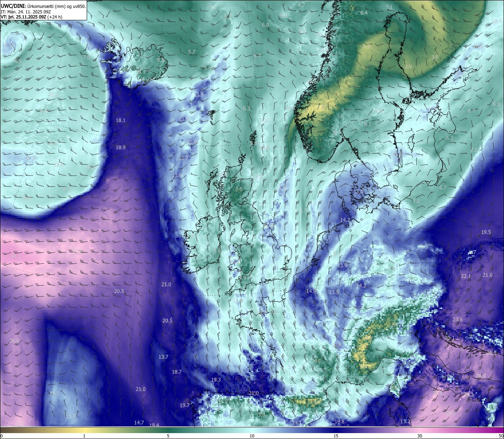Click the map value '18.9'
Image resolution: width=504 pixels, height=439 pixels.
click(120, 147)
